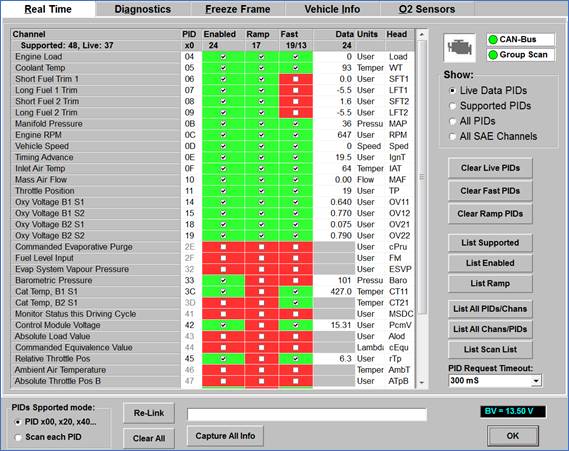Click the engine icon image
569x451 pixels.
(x=459, y=48)
